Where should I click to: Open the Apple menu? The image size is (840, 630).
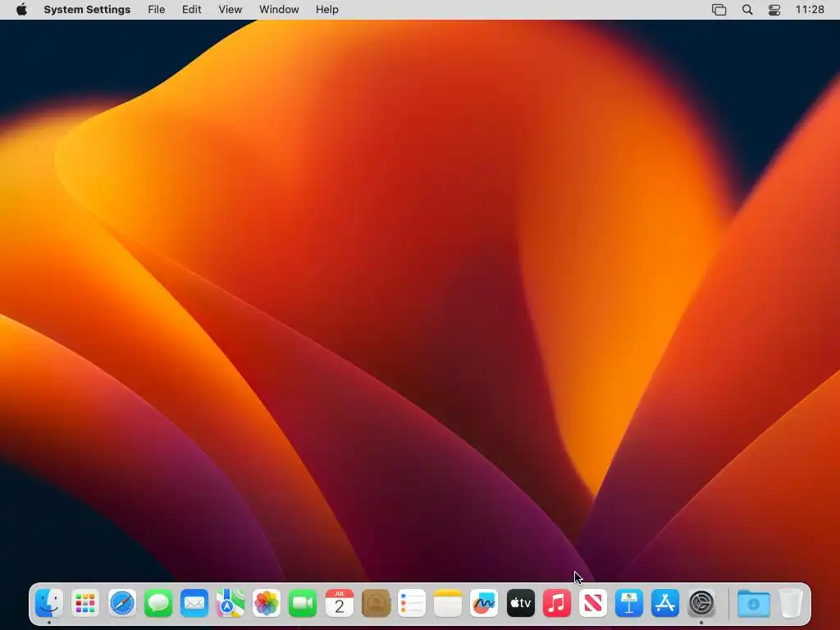click(x=21, y=10)
